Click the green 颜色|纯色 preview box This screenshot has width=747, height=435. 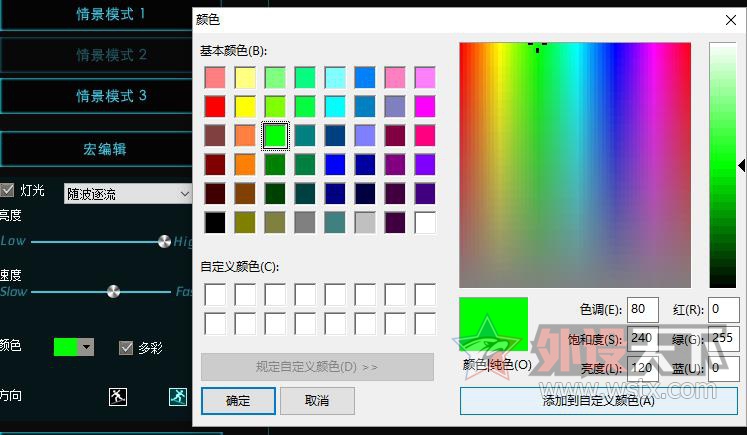(x=494, y=324)
